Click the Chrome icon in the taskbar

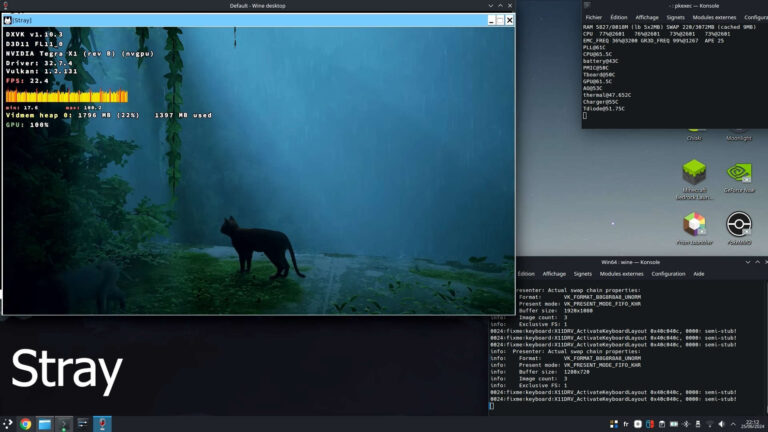tap(25, 424)
